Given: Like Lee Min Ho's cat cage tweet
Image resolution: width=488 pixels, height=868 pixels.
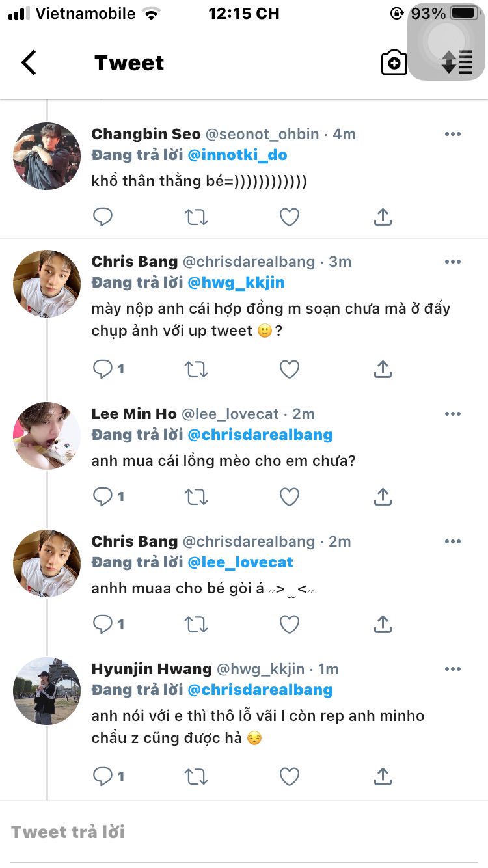Looking at the screenshot, I should (x=289, y=497).
